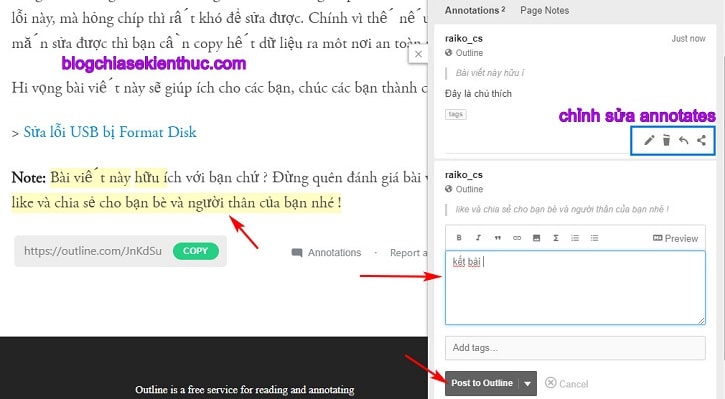Insert a quote in annotation editor
Image resolution: width=725 pixels, height=399 pixels.
pos(498,238)
